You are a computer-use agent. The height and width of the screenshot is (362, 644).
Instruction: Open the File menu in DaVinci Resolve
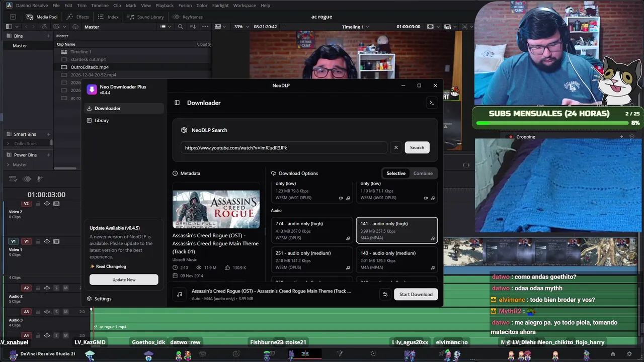tap(56, 5)
